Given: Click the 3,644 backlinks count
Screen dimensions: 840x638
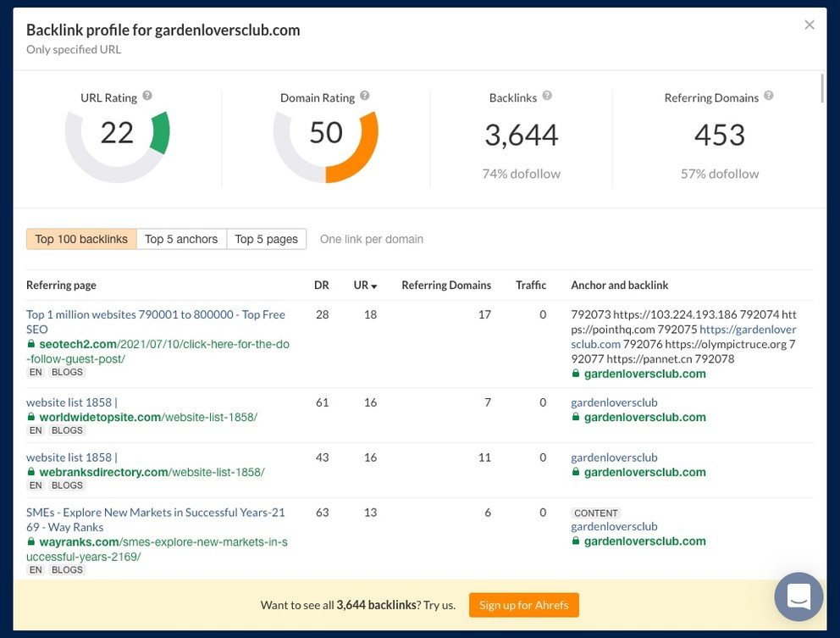Looking at the screenshot, I should (522, 135).
